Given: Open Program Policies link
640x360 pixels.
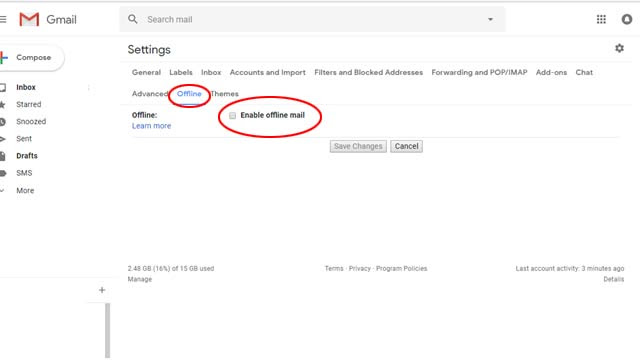Looking at the screenshot, I should [401, 269].
